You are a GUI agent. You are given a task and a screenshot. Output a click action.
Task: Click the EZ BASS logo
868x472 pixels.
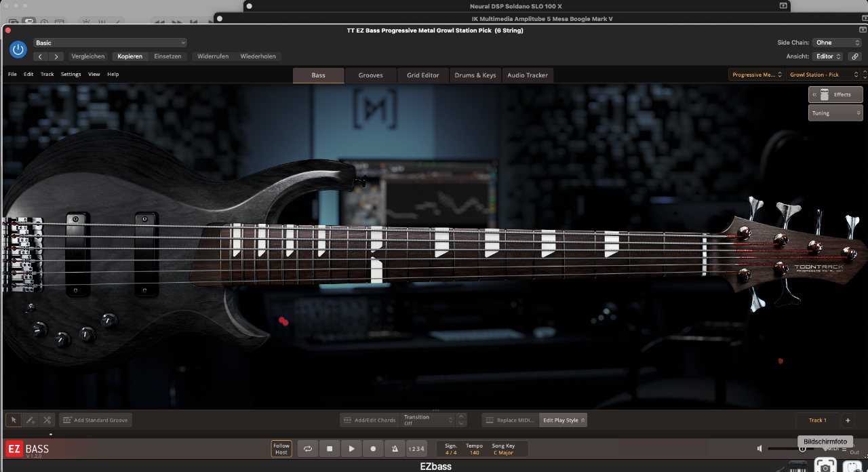28,449
